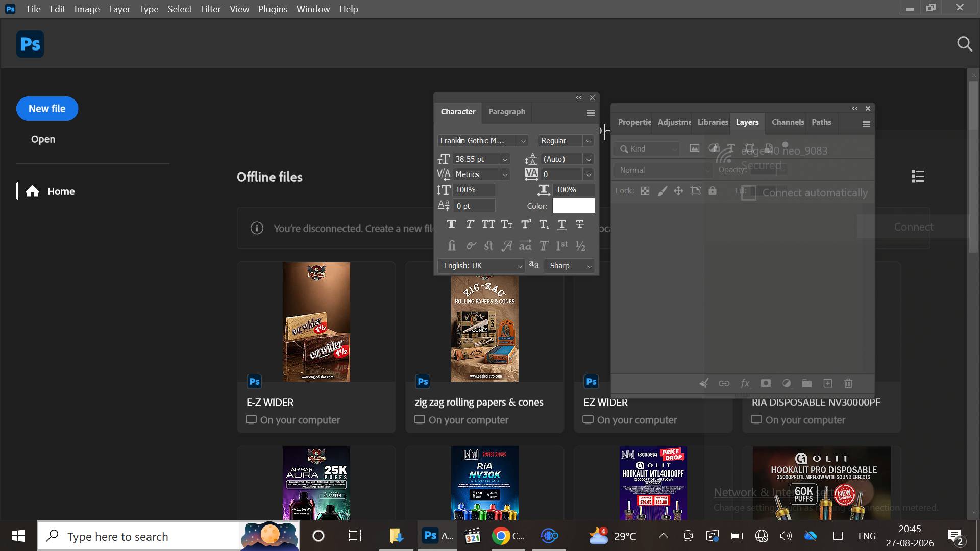Screen dimensions: 980x551
Task: Click the add layer mask icon
Action: (766, 383)
